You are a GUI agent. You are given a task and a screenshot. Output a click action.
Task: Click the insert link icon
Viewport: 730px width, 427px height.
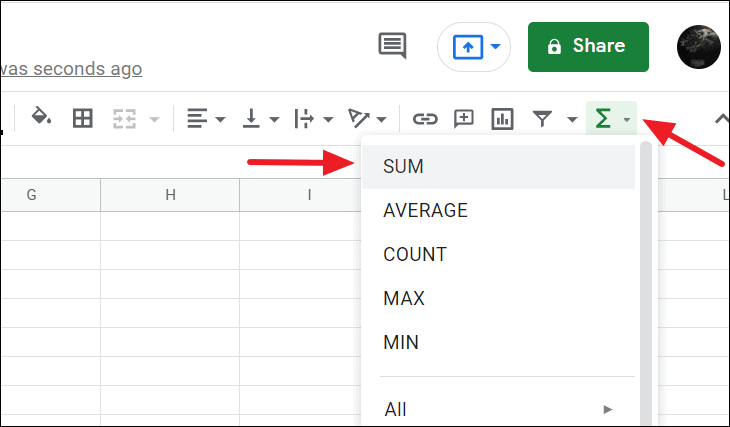426,119
